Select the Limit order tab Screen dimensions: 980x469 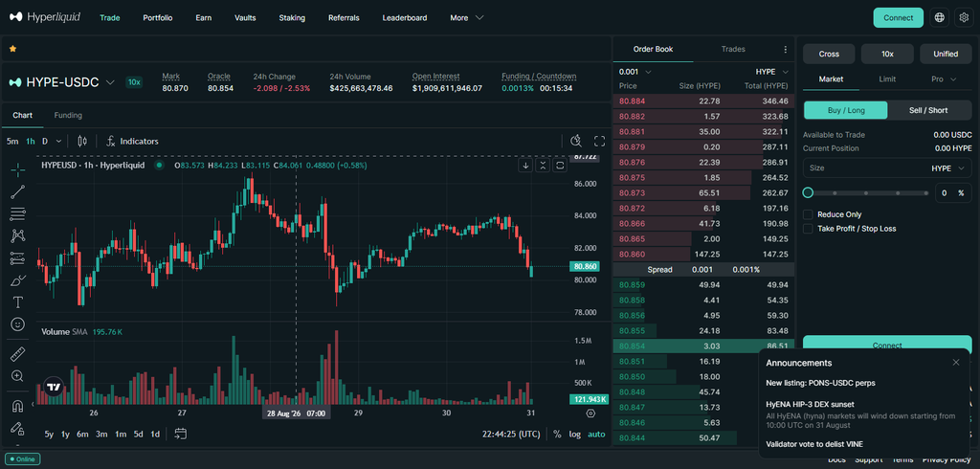tap(887, 78)
